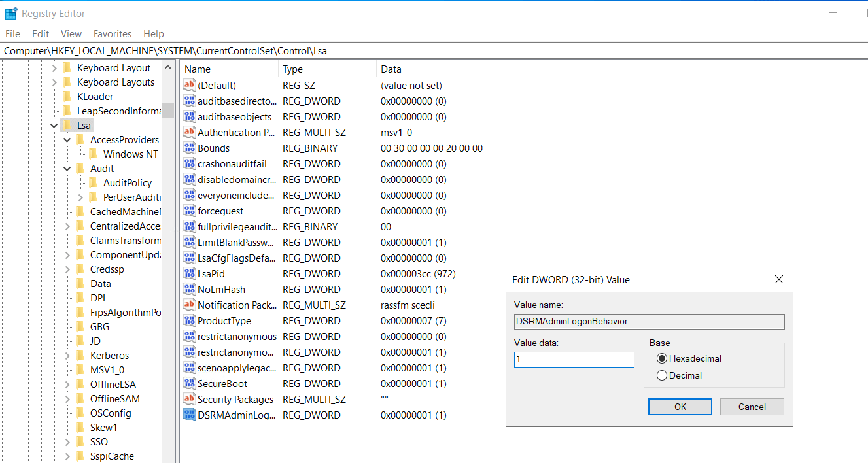
Task: Expand the Kerberos key
Action: [67, 355]
